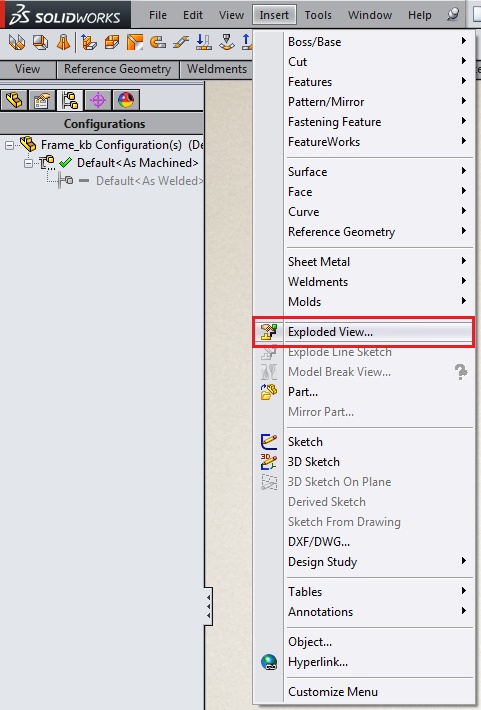Select the Default<As Machined> configuration

tap(138, 163)
